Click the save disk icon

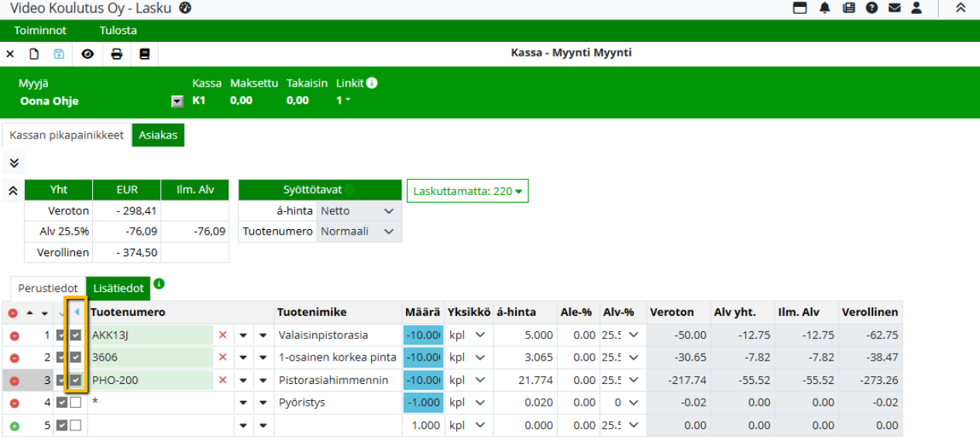click(x=59, y=54)
